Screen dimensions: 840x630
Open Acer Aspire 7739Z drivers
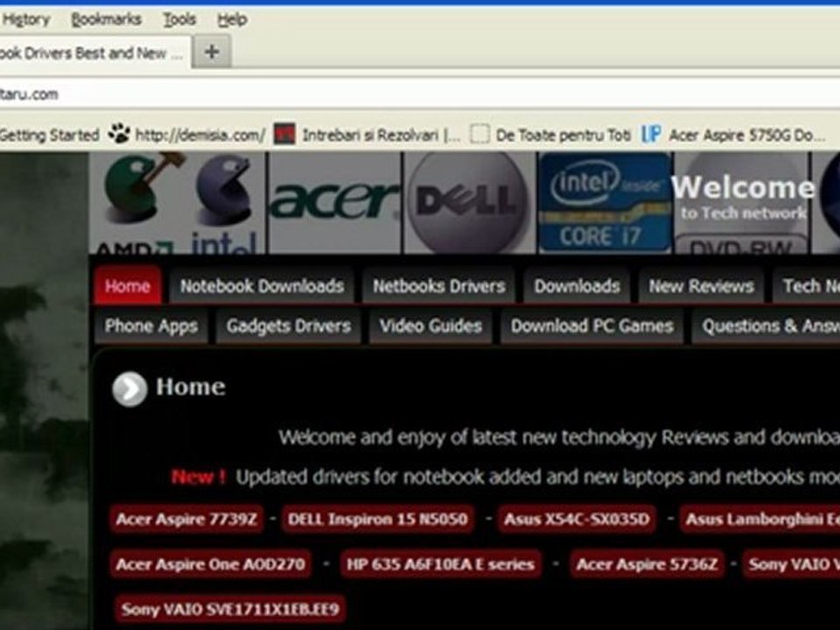coord(186,519)
